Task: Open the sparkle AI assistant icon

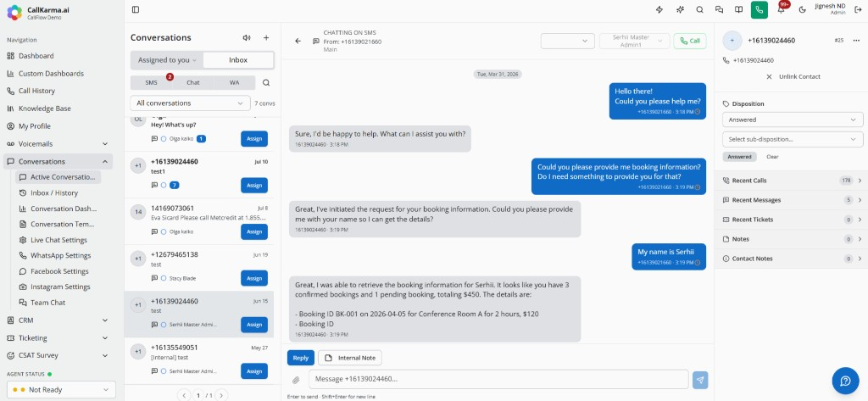Action: [x=680, y=9]
